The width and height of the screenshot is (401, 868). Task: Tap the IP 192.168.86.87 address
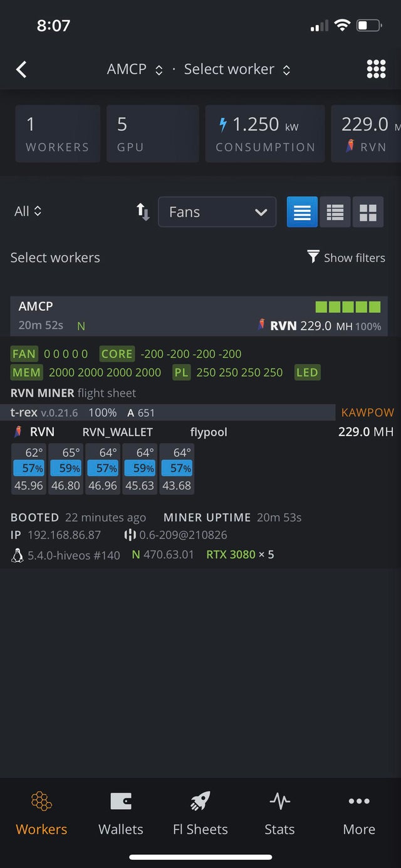(56, 535)
